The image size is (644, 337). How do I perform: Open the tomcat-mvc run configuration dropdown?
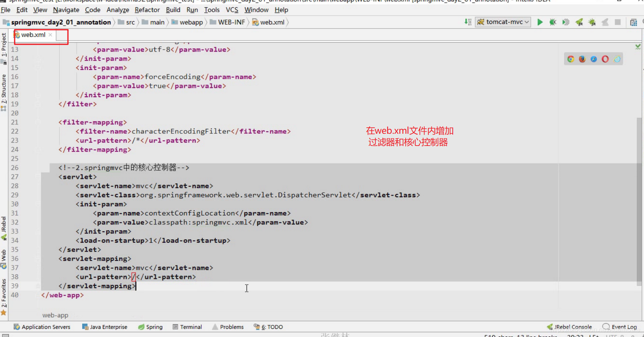[503, 22]
